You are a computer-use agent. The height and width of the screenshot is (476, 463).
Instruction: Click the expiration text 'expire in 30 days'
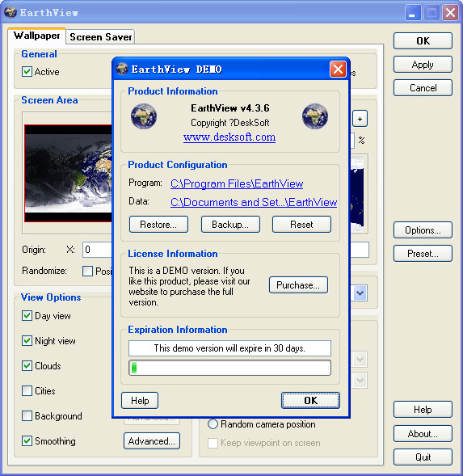click(x=272, y=348)
